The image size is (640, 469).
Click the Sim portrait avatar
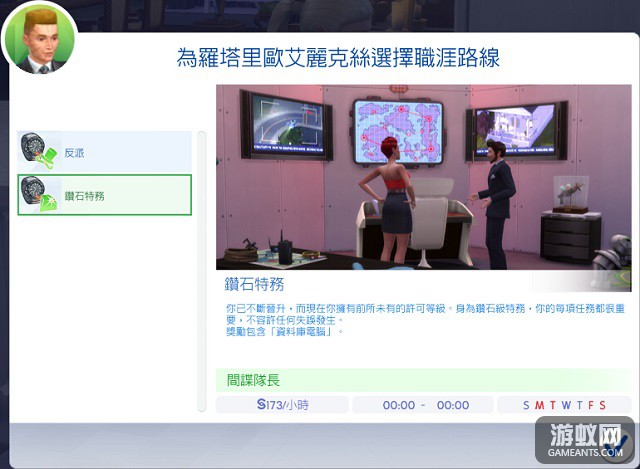(40, 39)
